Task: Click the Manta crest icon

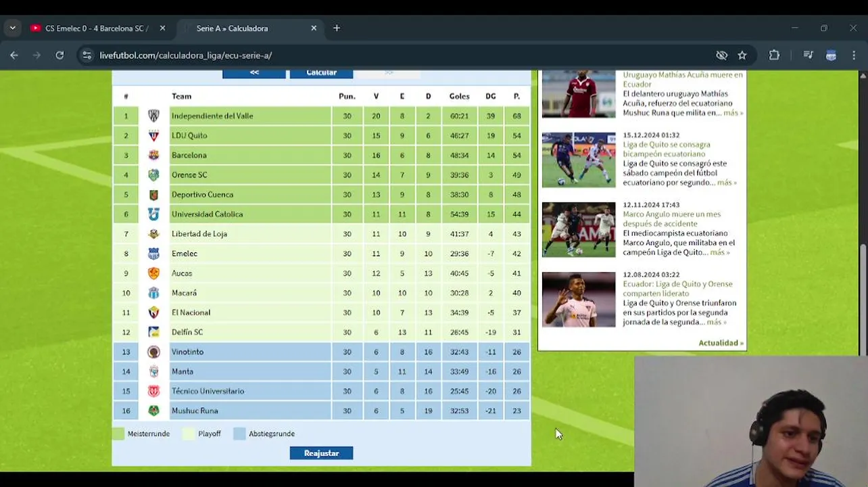Action: click(153, 371)
